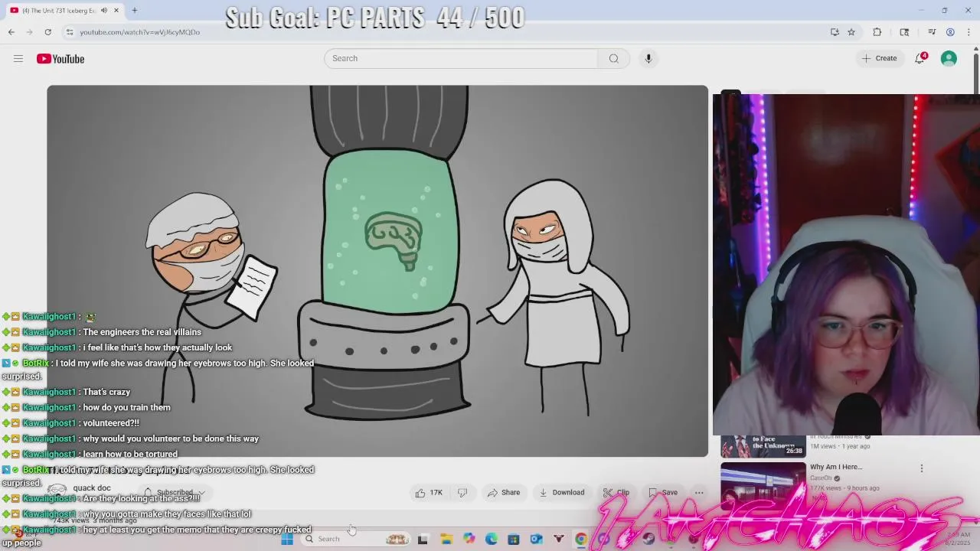Viewport: 980px width, 551px height.
Task: Click the YouTube search magnifier button
Action: tap(614, 58)
